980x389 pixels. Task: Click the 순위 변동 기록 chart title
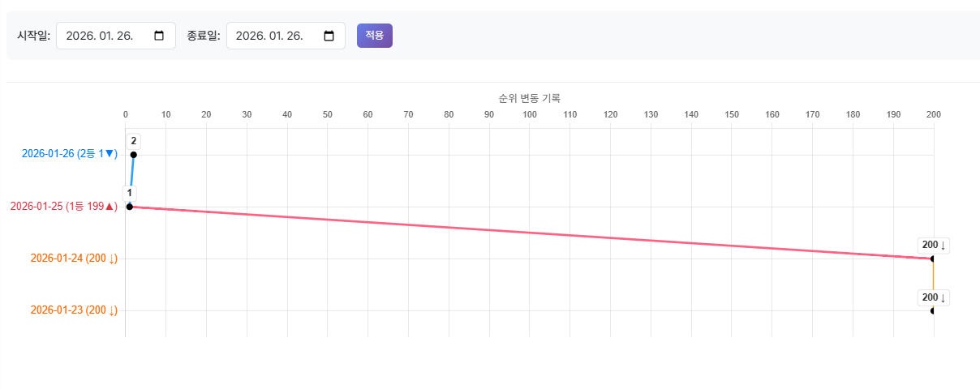point(529,98)
